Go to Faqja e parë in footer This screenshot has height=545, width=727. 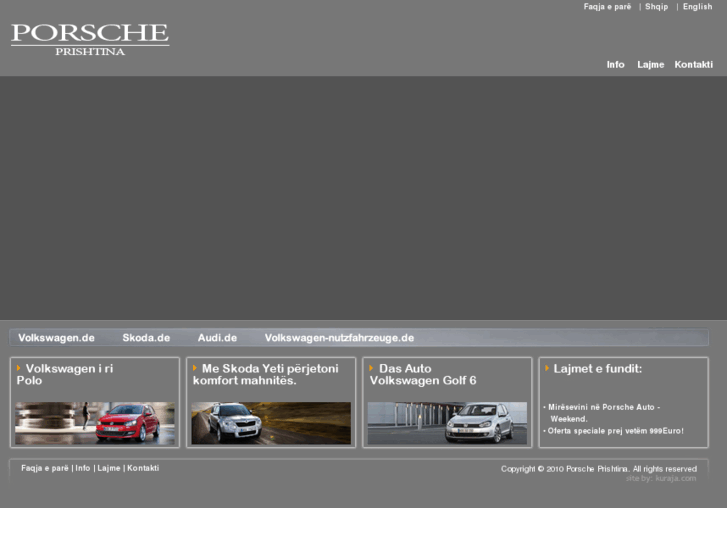click(x=45, y=468)
